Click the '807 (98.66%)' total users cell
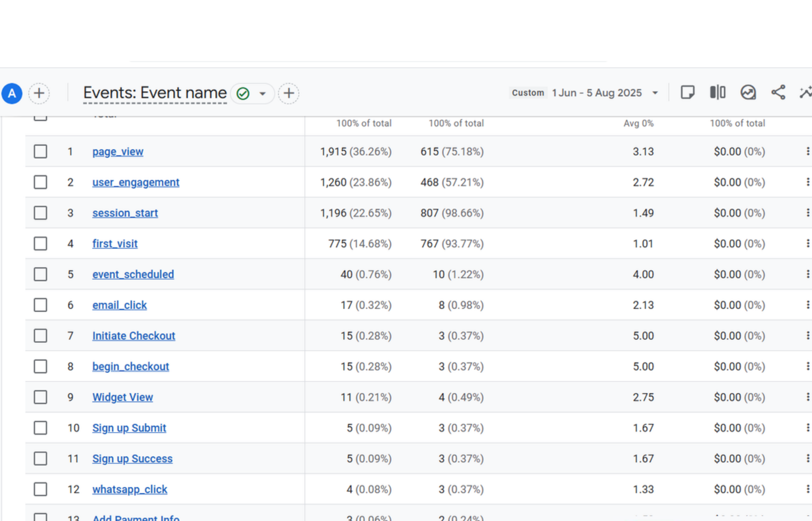The height and width of the screenshot is (521, 812). point(452,213)
